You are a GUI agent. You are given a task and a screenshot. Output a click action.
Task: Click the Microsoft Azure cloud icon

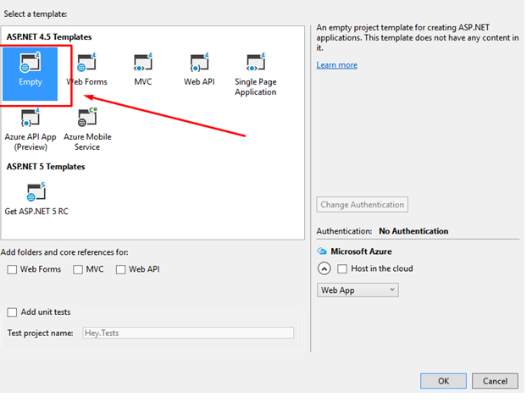322,251
